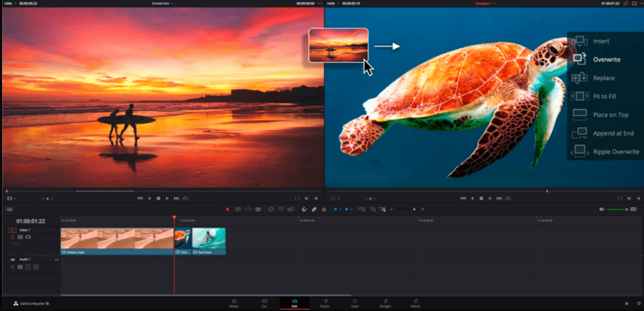Image resolution: width=644 pixels, height=311 pixels.
Task: Open the Deliver page
Action: 415,303
